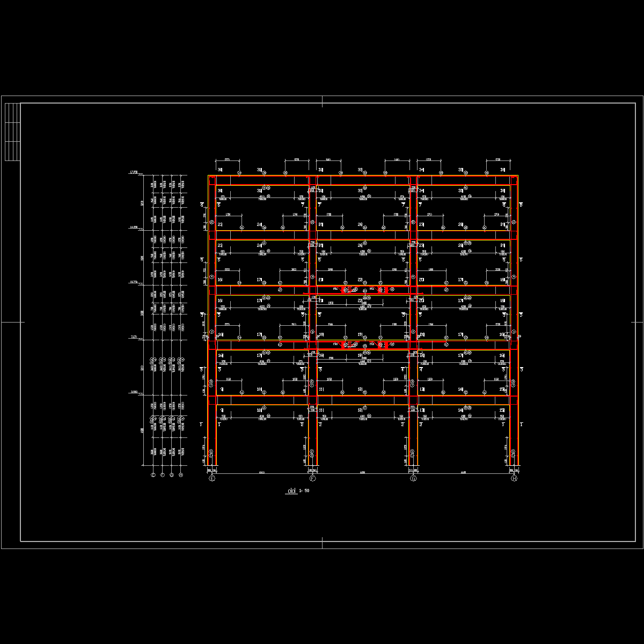Select the 14.370 elevation level marker
This screenshot has height=644, width=644.
[x=134, y=228]
